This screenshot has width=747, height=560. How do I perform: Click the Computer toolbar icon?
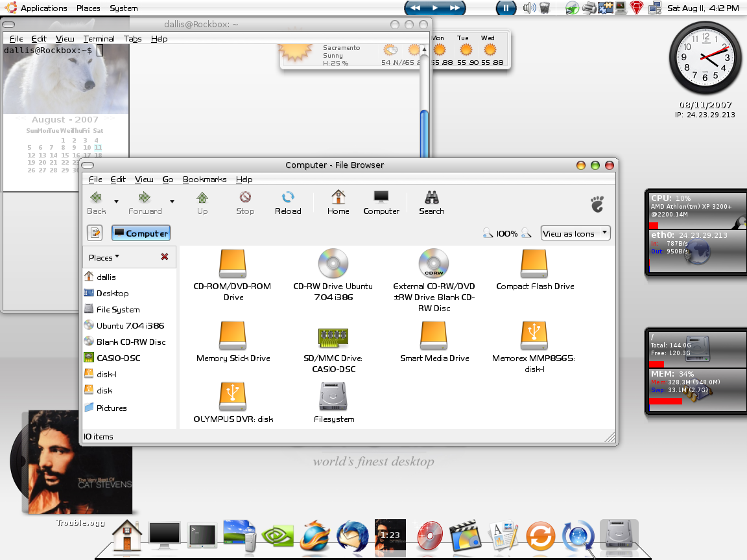coord(381,197)
